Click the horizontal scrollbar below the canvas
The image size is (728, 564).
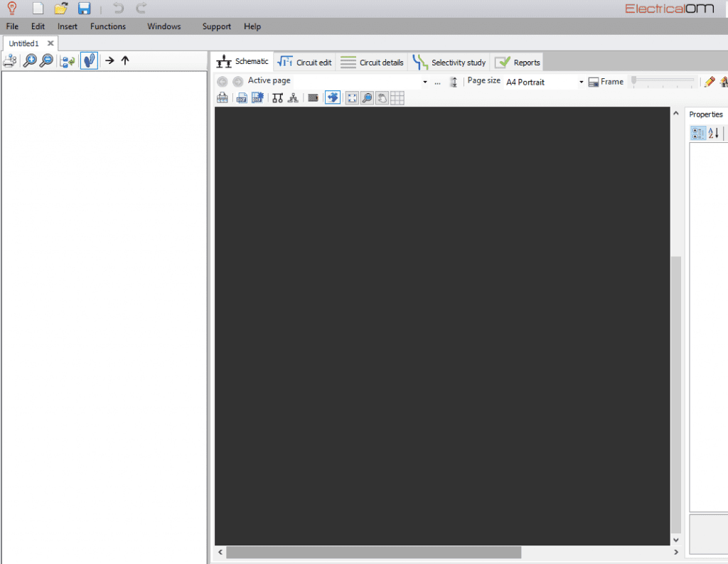(373, 553)
